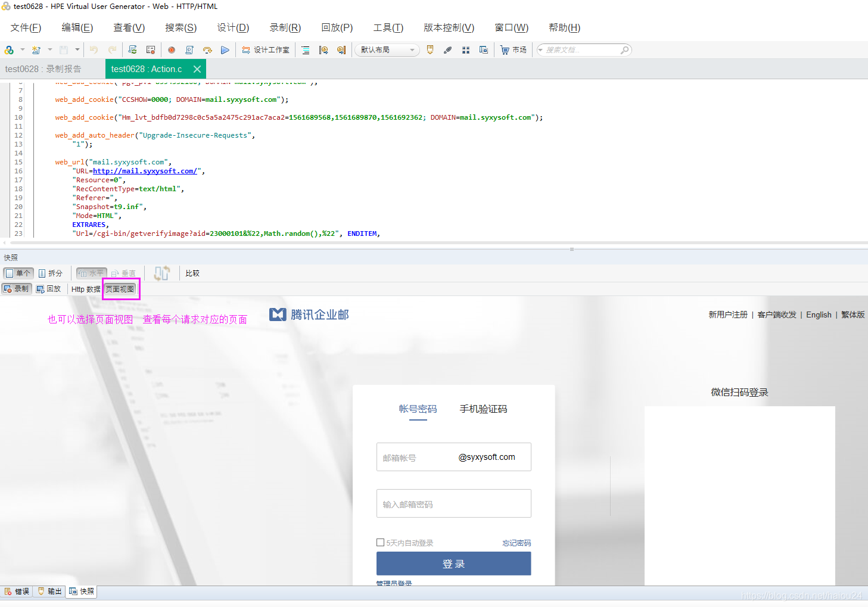This screenshot has width=868, height=607.
Task: Open the design studio (设计工作室) button
Action: click(x=266, y=50)
